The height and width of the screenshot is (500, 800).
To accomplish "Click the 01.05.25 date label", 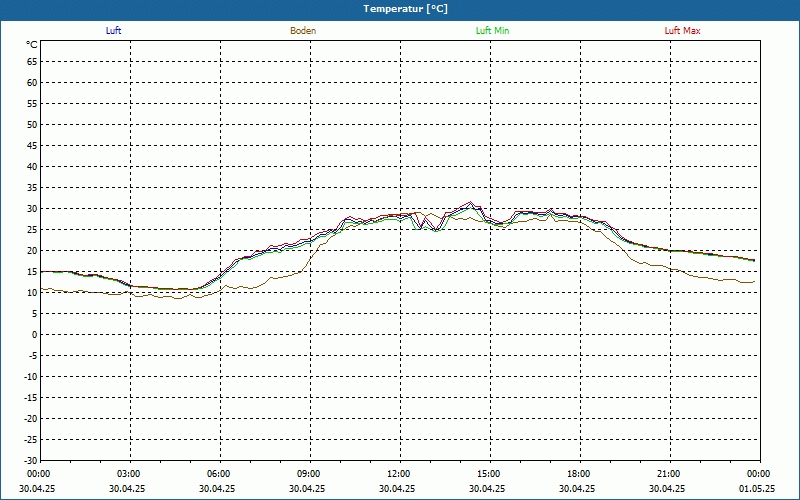I will pos(758,489).
